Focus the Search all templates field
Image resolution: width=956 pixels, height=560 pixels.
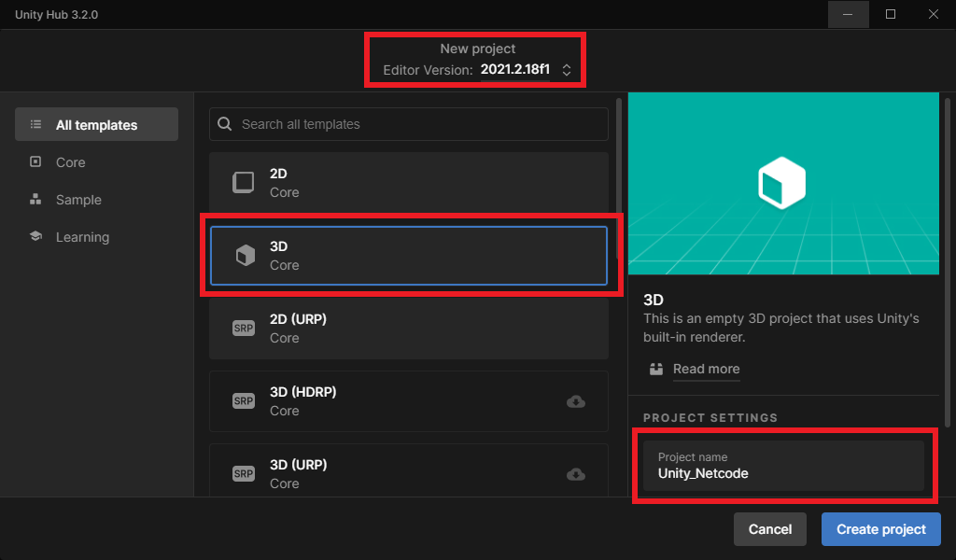pos(409,124)
